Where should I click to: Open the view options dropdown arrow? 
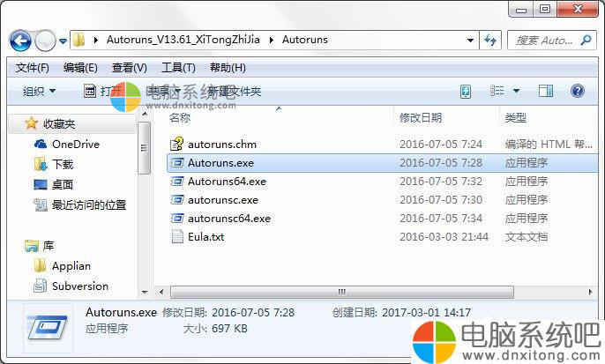[516, 92]
